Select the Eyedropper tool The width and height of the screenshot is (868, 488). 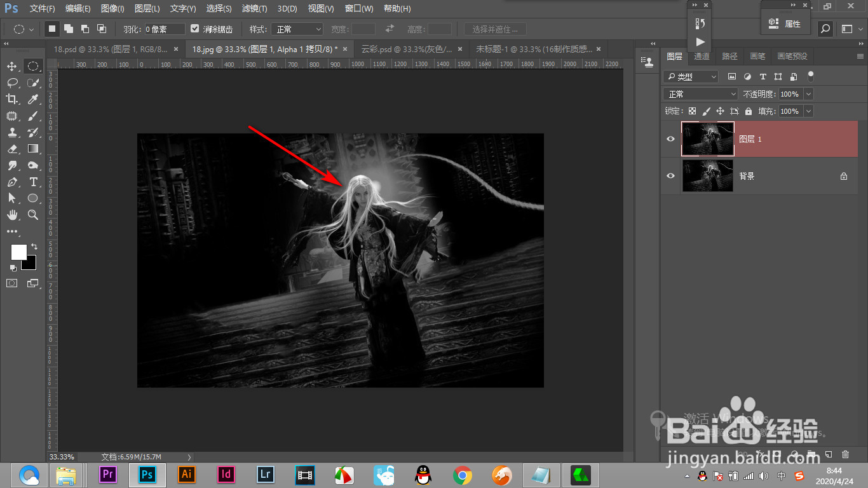click(33, 99)
